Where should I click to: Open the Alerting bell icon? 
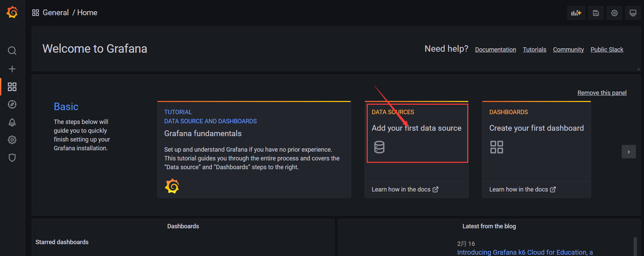12,122
